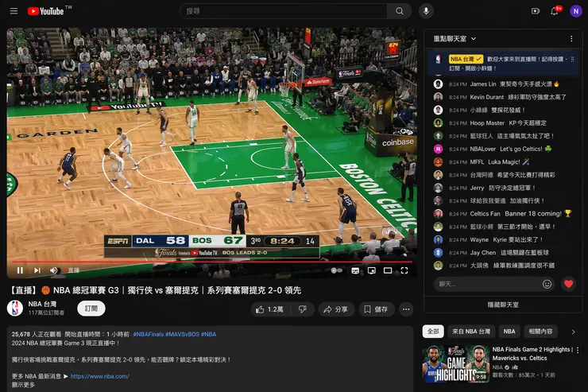The width and height of the screenshot is (588, 392).
Task: Subscribe with the 訂閱 button
Action: coord(91,309)
